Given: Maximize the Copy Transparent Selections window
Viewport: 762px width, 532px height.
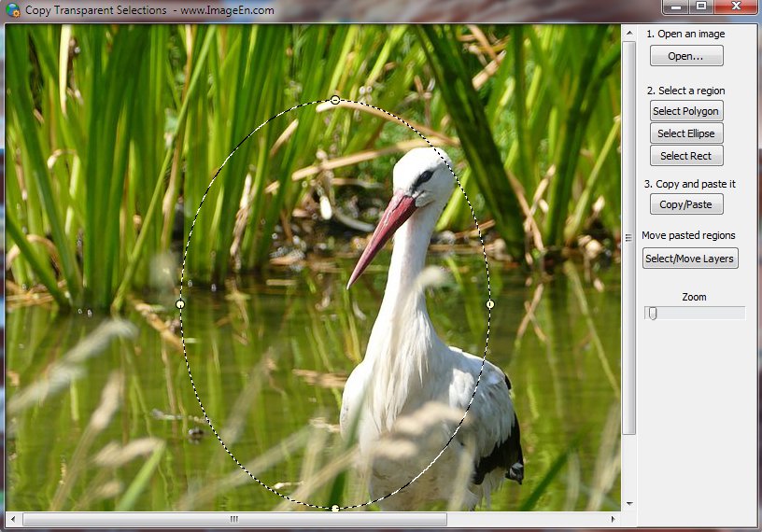Looking at the screenshot, I should [x=701, y=7].
